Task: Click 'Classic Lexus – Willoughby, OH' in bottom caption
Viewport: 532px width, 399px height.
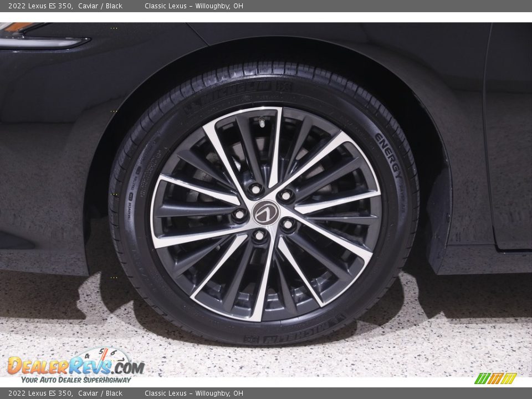Action: click(x=194, y=393)
